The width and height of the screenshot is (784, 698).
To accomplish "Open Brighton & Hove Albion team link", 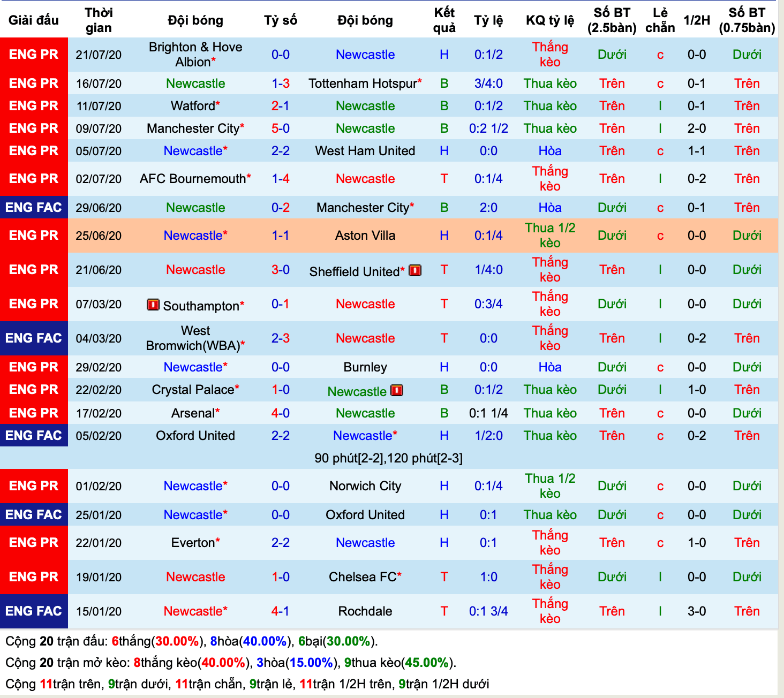I will pyautogui.click(x=195, y=55).
